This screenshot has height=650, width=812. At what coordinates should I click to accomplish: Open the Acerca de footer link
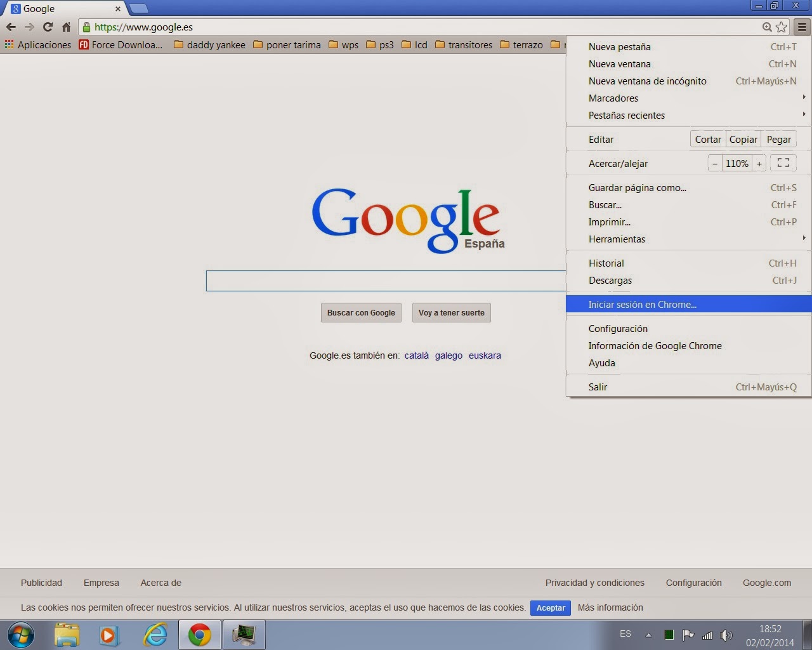coord(161,583)
